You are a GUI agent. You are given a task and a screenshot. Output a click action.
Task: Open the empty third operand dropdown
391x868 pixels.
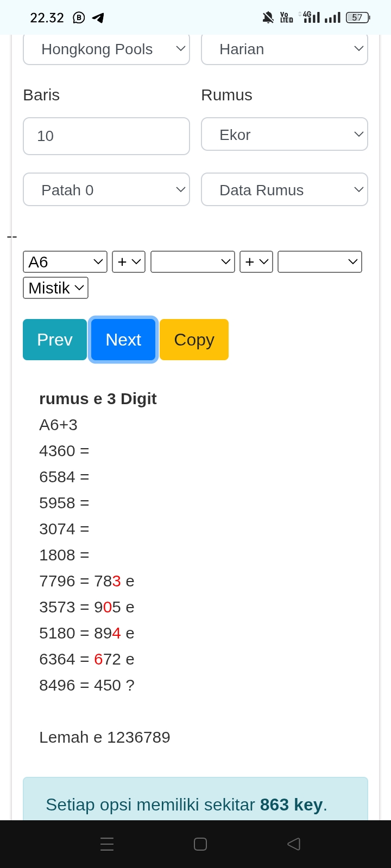point(320,261)
